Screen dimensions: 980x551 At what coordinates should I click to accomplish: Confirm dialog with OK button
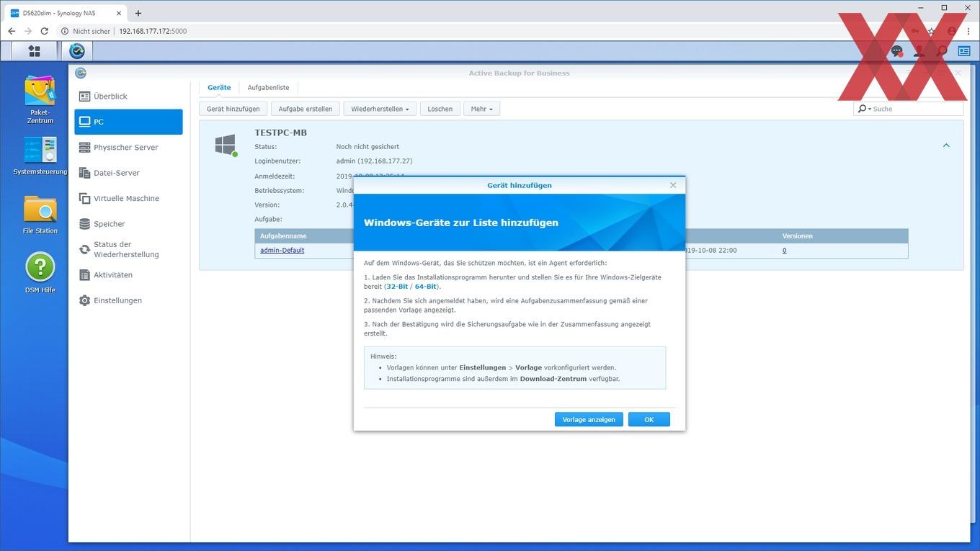(x=649, y=419)
